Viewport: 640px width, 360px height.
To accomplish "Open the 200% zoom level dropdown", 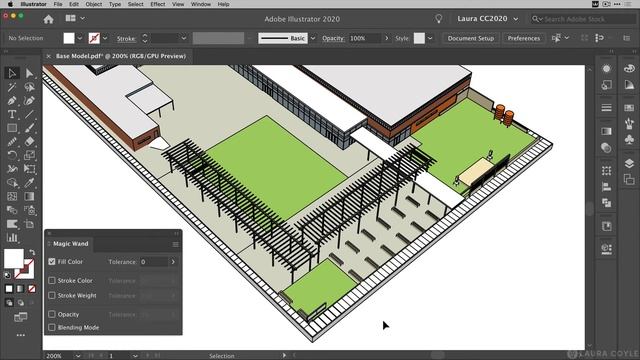I will tap(78, 356).
